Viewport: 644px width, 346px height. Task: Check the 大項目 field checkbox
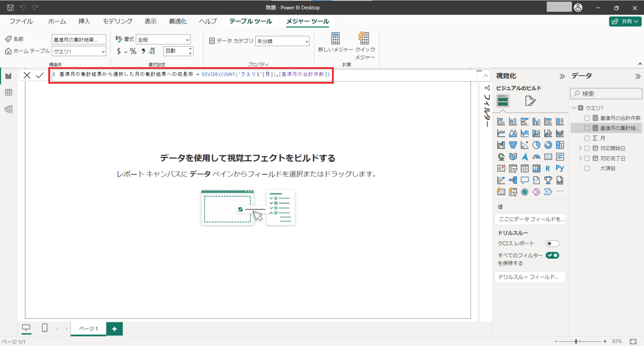point(587,168)
